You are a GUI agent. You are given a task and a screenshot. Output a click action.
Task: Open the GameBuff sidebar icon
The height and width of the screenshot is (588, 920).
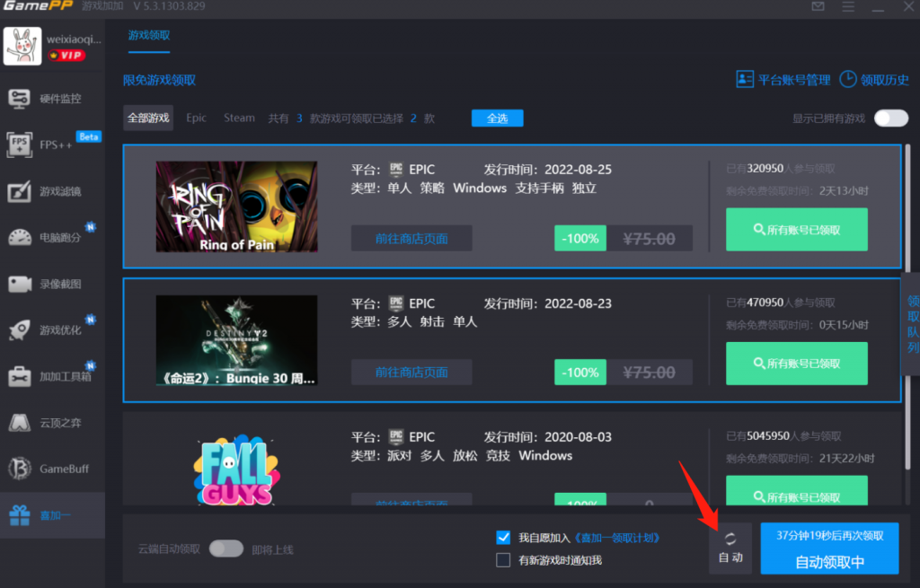20,469
